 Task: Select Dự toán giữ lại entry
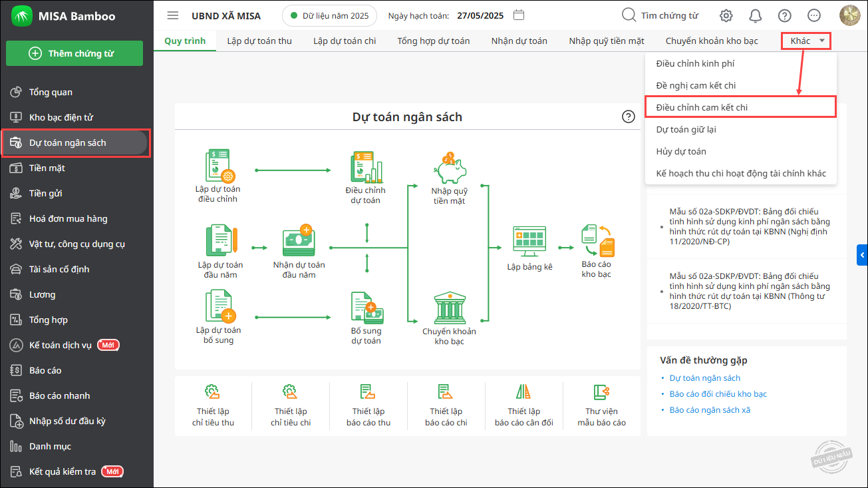741,129
